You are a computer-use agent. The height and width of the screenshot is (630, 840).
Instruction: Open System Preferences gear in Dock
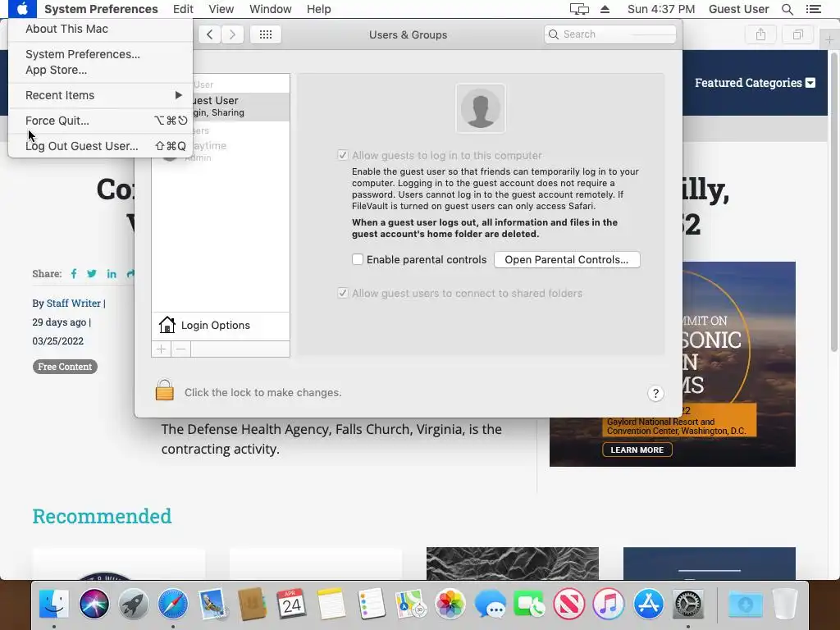(x=688, y=604)
